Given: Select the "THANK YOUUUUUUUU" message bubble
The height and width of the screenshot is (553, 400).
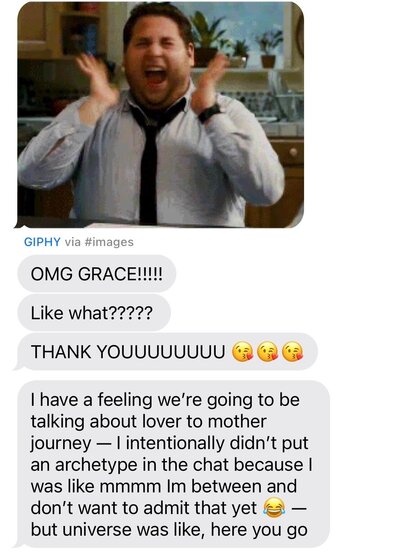Looking at the screenshot, I should click(x=166, y=352).
